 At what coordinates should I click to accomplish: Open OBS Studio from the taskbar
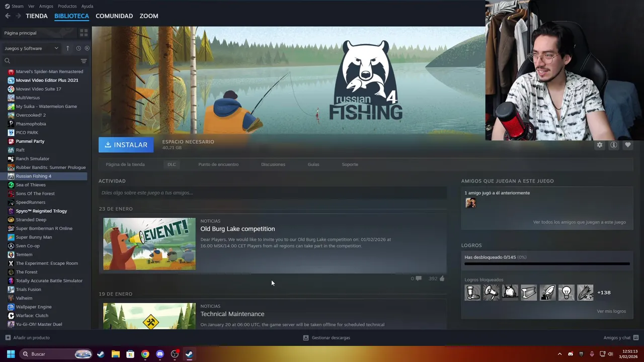(x=175, y=354)
